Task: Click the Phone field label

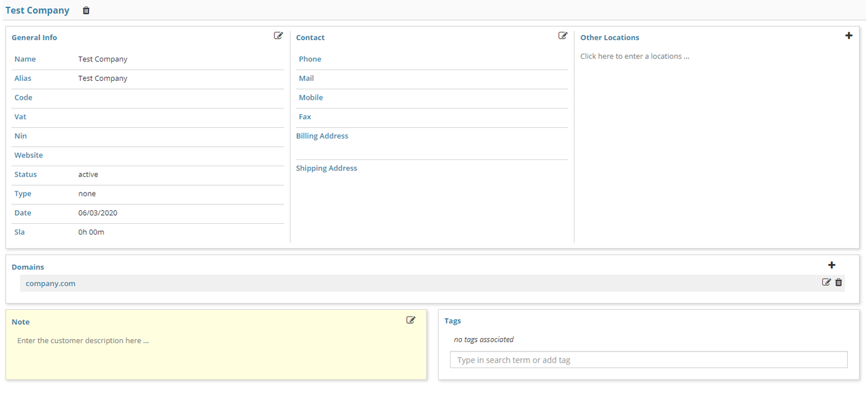Action: click(310, 59)
